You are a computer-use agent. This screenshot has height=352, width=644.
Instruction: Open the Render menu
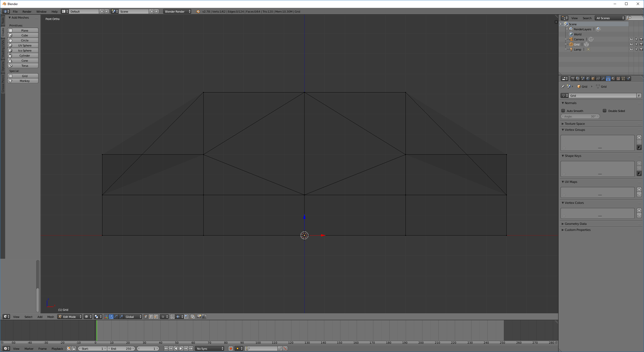tap(27, 11)
